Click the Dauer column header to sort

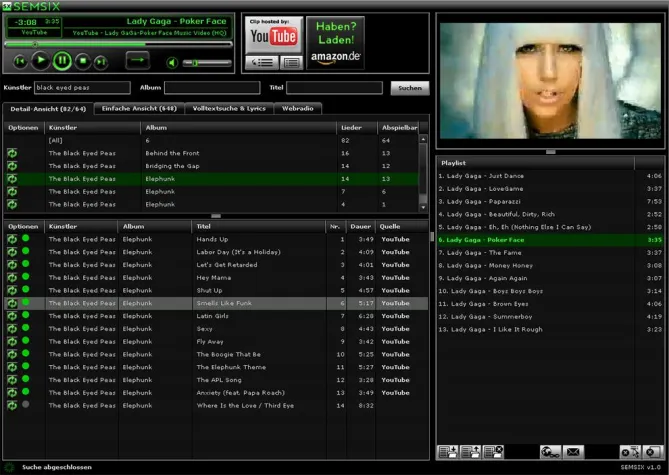pos(360,226)
